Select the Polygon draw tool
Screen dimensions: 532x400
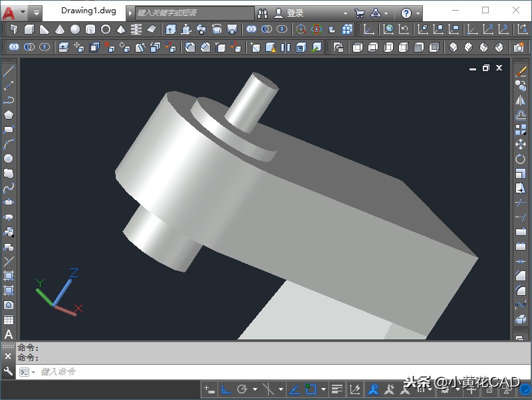coord(9,114)
